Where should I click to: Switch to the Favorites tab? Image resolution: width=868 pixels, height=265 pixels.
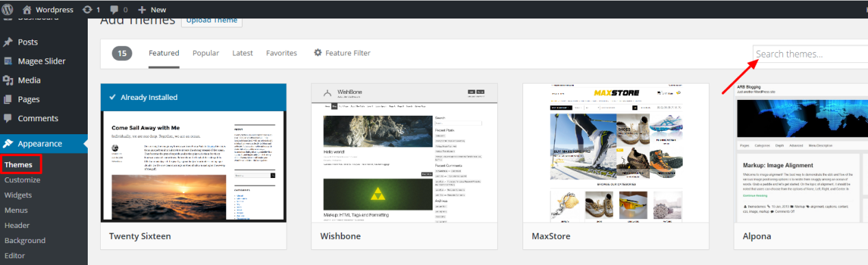pyautogui.click(x=282, y=53)
